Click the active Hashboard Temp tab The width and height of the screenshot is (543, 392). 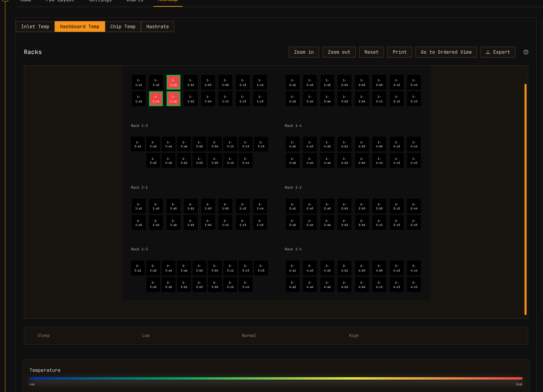pyautogui.click(x=80, y=27)
